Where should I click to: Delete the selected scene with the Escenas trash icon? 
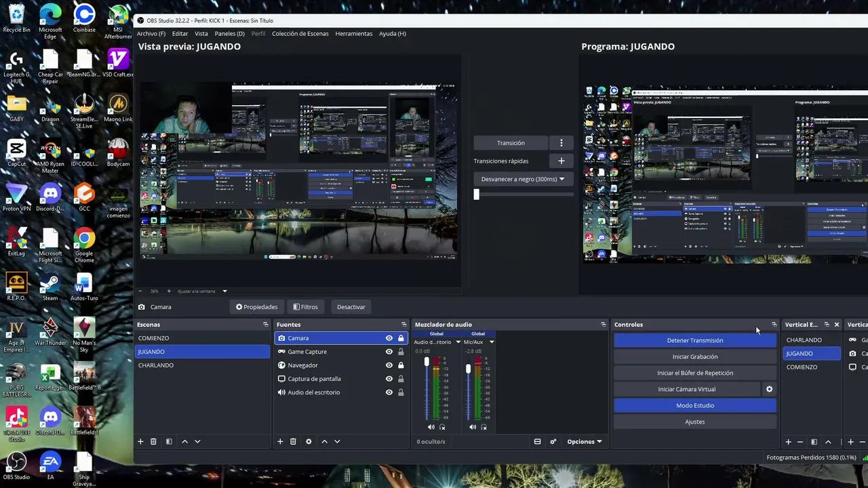pos(153,441)
